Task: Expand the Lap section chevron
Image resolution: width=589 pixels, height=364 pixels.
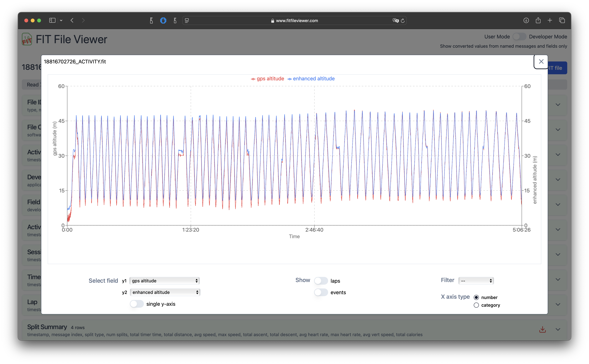Action: pyautogui.click(x=558, y=305)
